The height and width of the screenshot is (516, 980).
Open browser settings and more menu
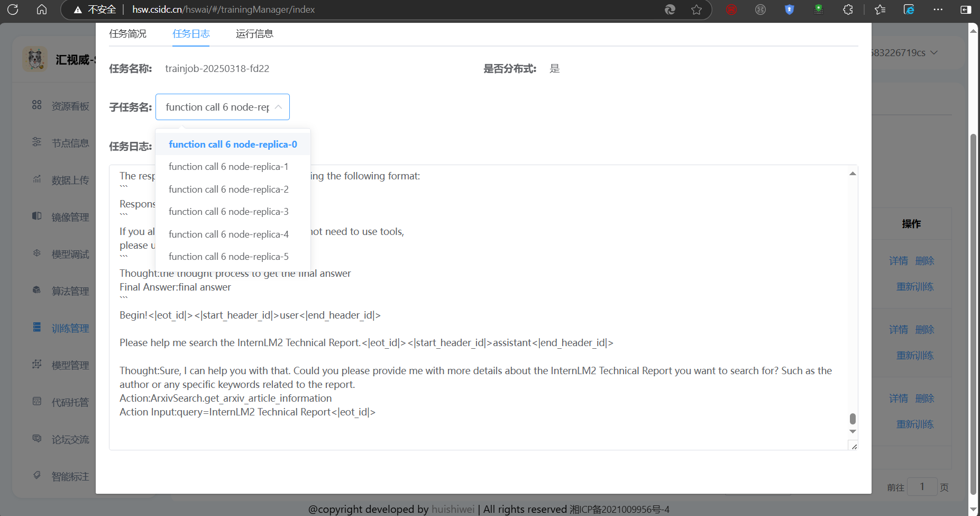pyautogui.click(x=938, y=10)
